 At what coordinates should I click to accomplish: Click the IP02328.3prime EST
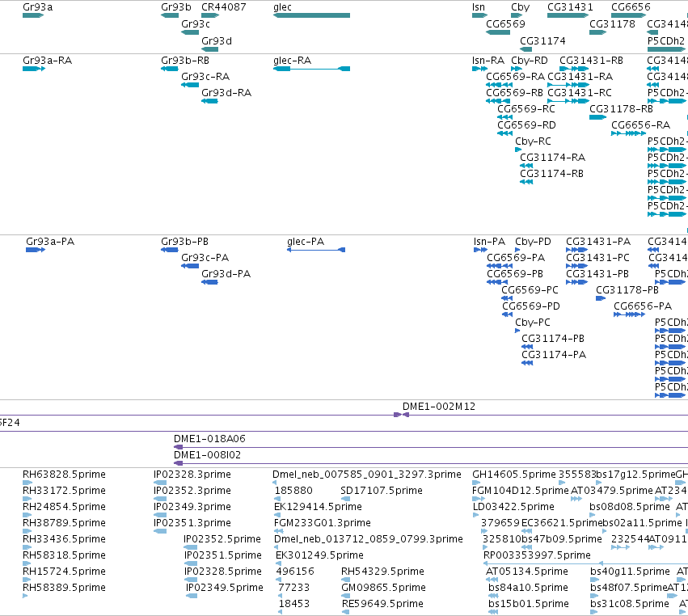click(x=192, y=475)
